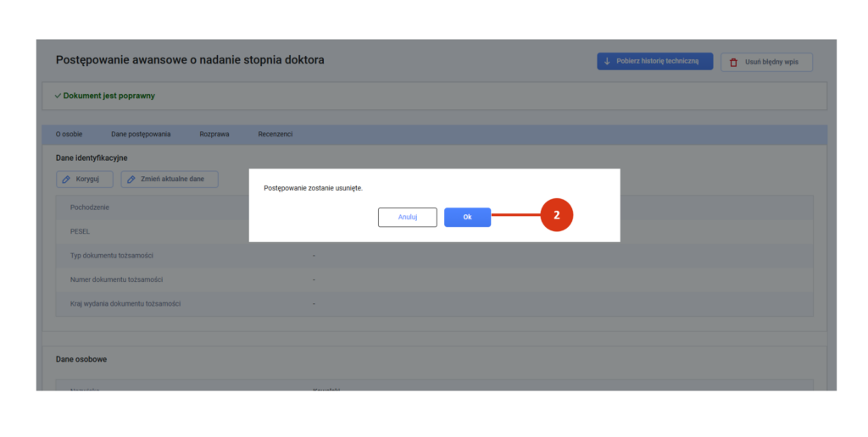Click the trash icon in Usuń błędny wpis
Image resolution: width=868 pixels, height=437 pixels.
click(733, 63)
